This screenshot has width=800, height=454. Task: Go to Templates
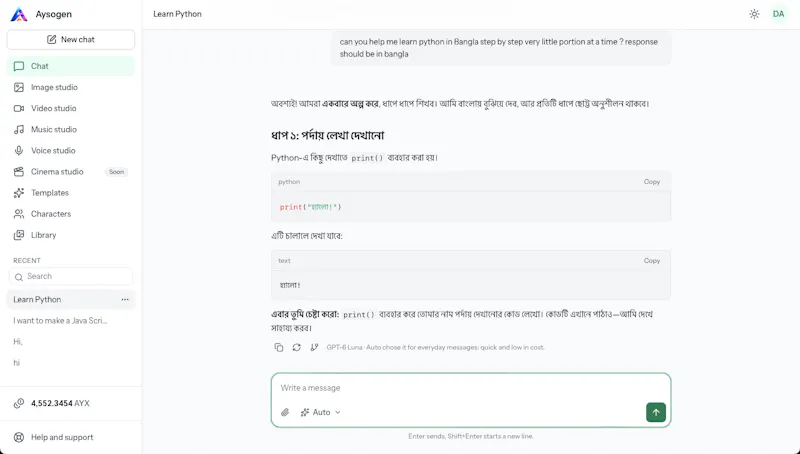point(71,193)
